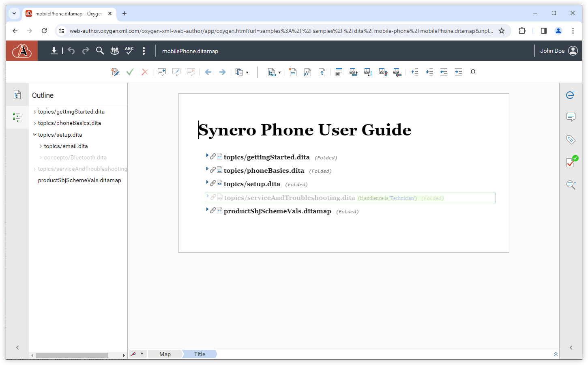
Task: Click the Outline horizontal scrollbar
Action: point(72,355)
